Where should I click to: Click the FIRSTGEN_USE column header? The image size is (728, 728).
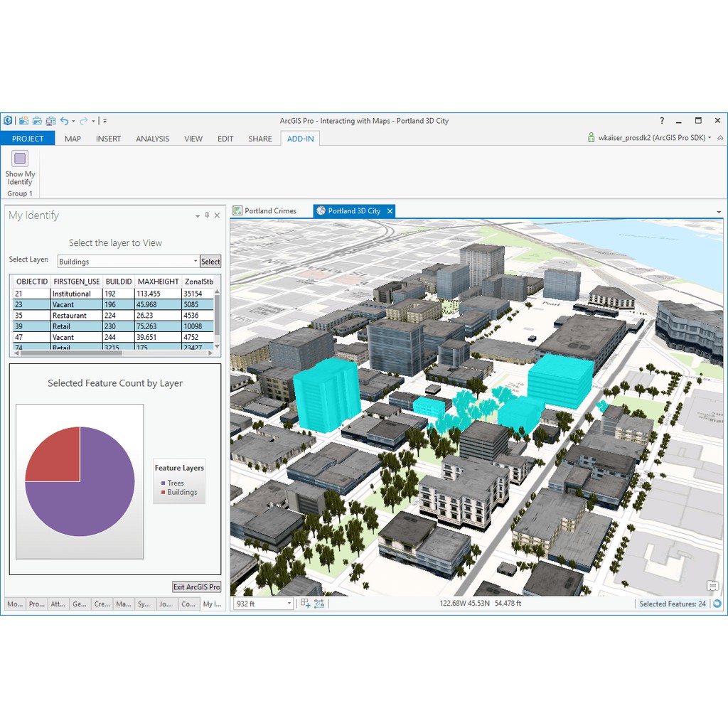click(x=77, y=282)
